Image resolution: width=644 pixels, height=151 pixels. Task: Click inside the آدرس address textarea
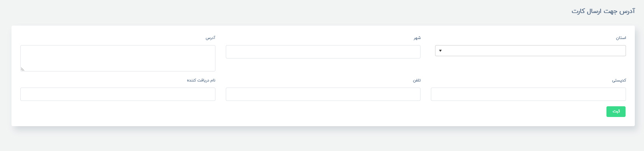pos(118,58)
